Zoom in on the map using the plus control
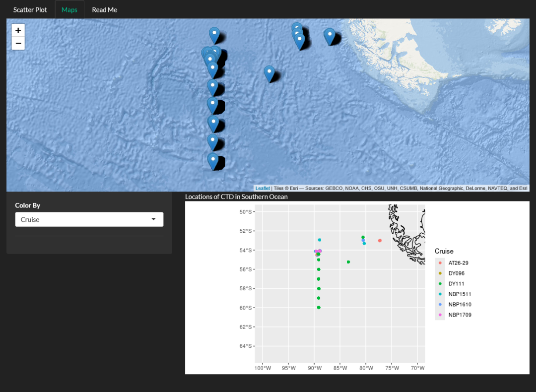536x392 pixels. coord(18,30)
